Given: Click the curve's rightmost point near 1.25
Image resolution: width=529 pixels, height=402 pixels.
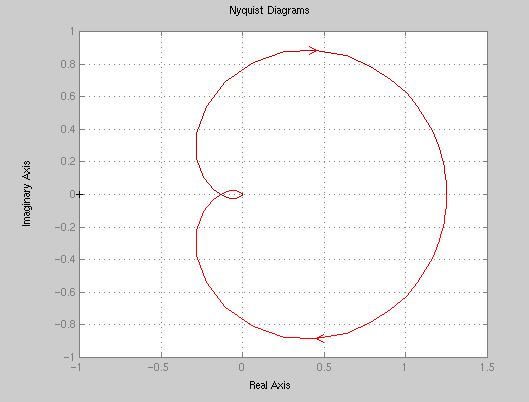Looking at the screenshot, I should (x=447, y=195).
